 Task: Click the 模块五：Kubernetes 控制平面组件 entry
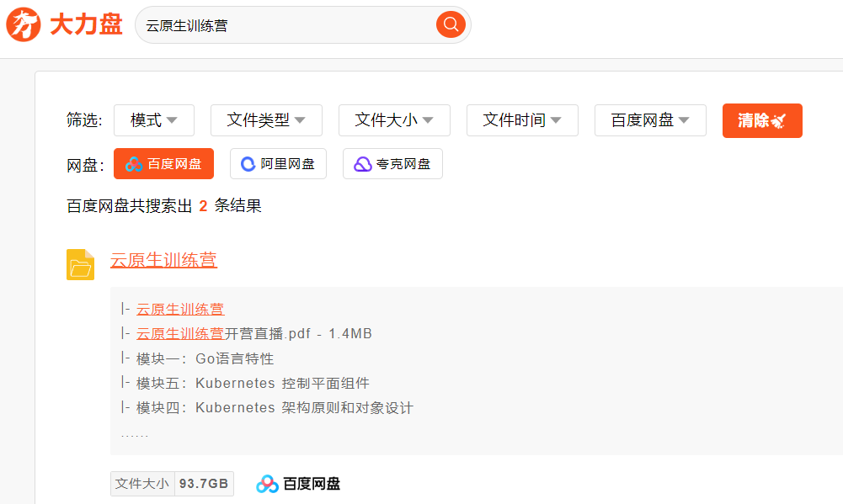tap(253, 383)
